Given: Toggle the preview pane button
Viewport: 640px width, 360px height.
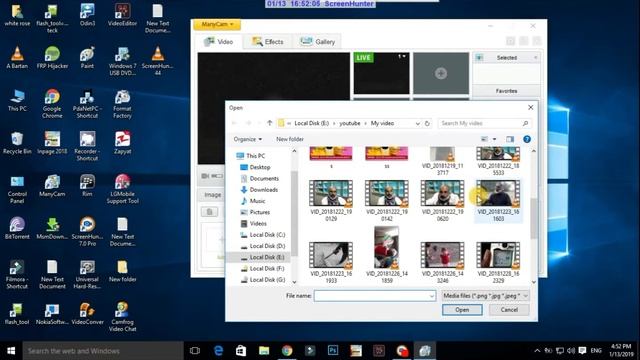Looking at the screenshot, I should 510,139.
